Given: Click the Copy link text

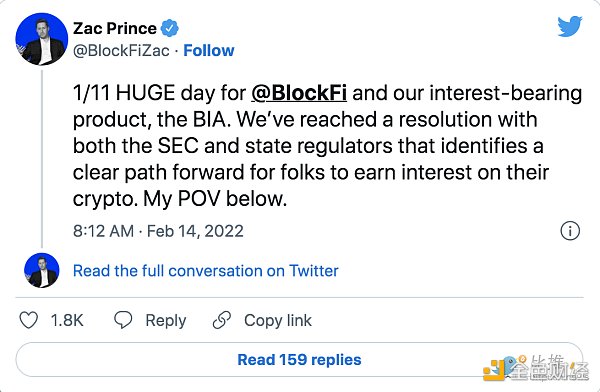Looking at the screenshot, I should pos(278,320).
